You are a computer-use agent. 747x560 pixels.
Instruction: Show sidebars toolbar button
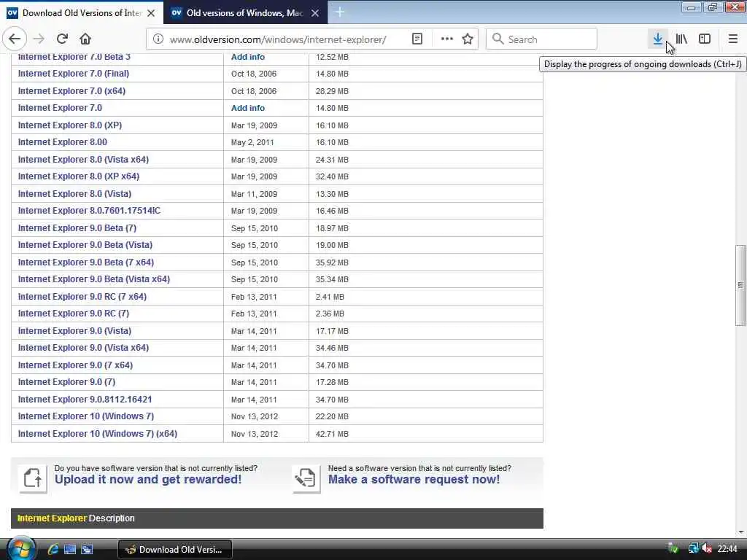click(x=705, y=39)
